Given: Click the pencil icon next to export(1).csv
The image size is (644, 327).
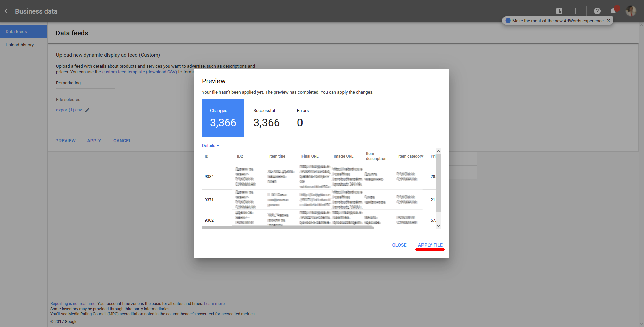Looking at the screenshot, I should (x=87, y=110).
